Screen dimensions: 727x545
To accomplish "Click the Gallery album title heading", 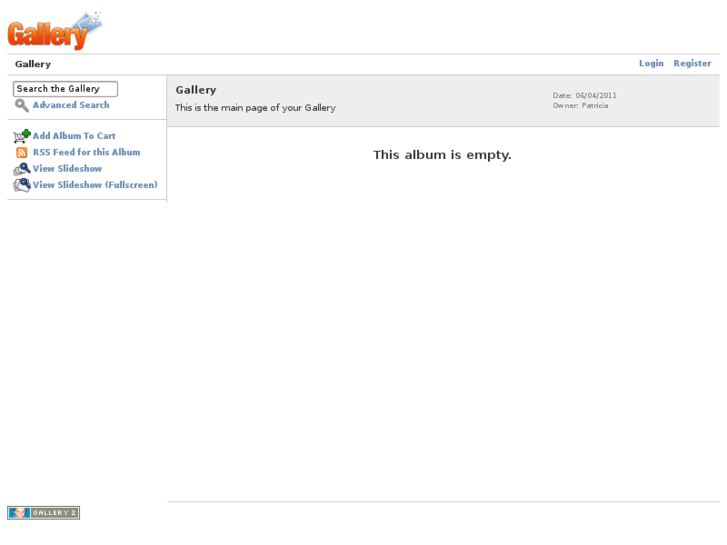I will pos(196,90).
